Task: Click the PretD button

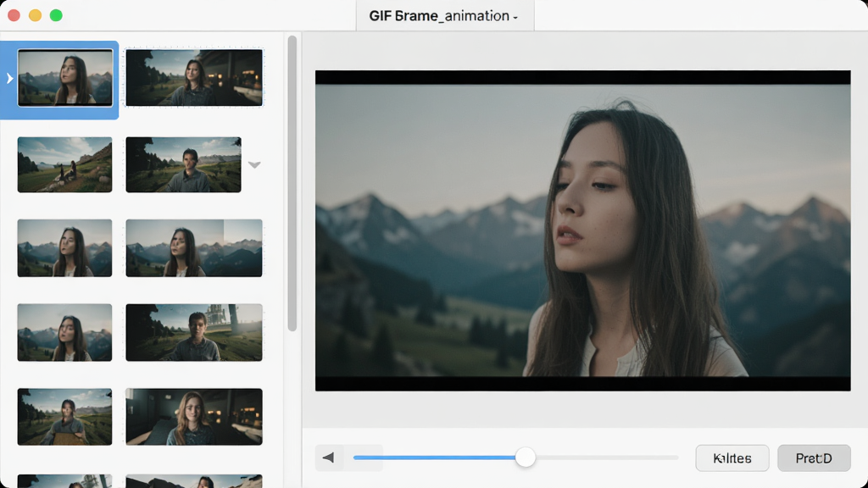Action: click(x=814, y=458)
